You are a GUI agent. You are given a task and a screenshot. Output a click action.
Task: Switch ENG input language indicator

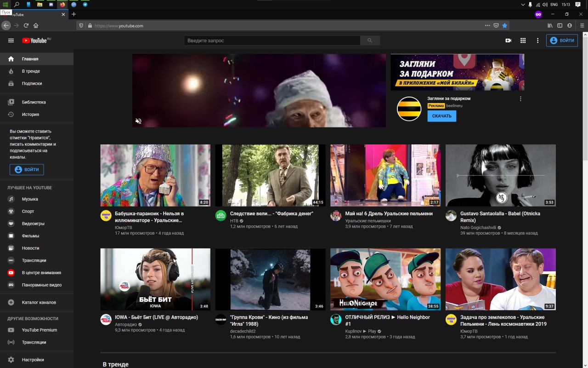point(554,5)
